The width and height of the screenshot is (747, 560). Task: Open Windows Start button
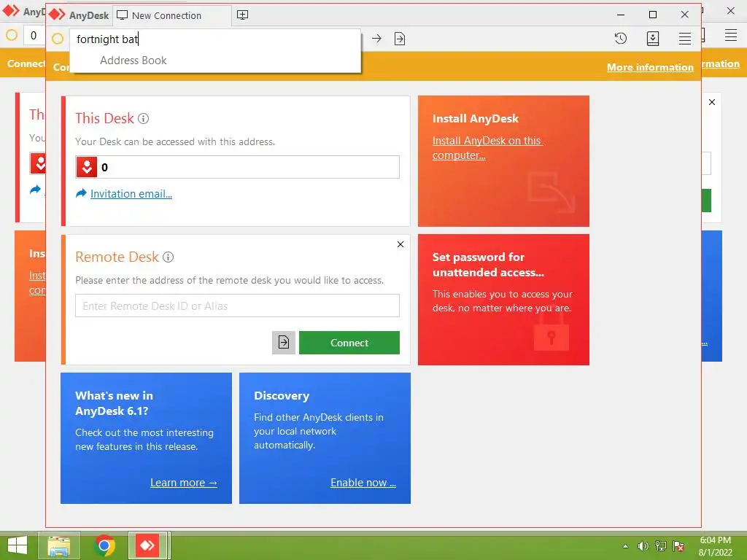(x=18, y=545)
